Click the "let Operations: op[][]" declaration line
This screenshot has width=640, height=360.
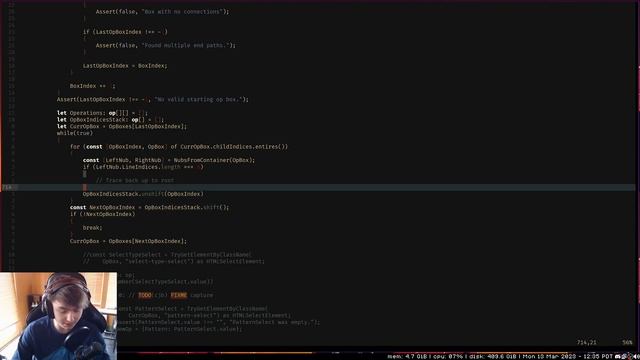pos(102,113)
